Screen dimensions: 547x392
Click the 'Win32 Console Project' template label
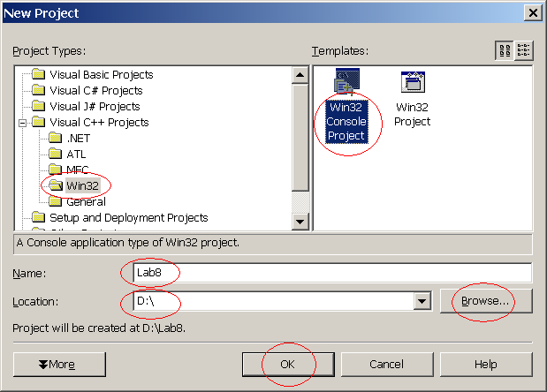[346, 122]
